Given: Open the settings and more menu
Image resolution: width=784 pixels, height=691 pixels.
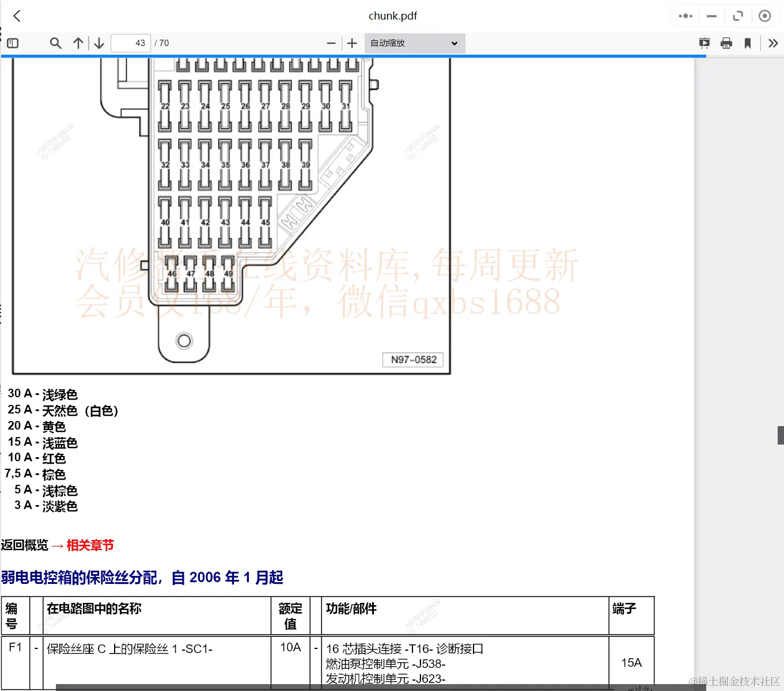Looking at the screenshot, I should click(685, 16).
